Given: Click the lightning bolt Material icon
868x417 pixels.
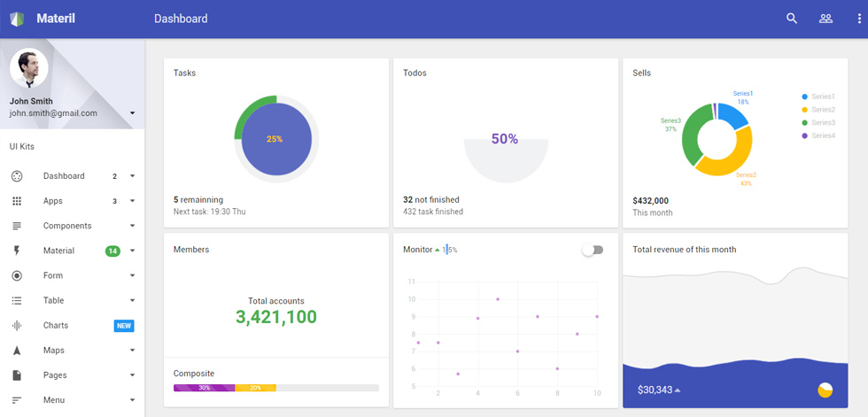Looking at the screenshot, I should [x=17, y=251].
